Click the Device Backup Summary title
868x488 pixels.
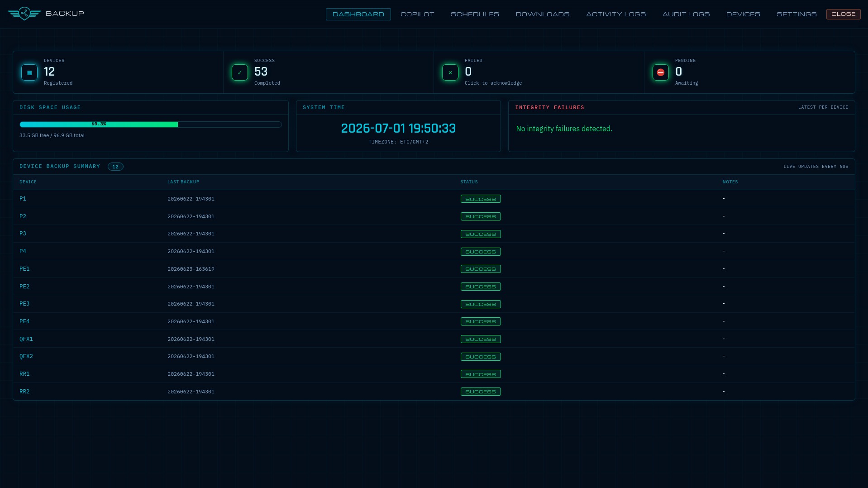[x=60, y=167]
